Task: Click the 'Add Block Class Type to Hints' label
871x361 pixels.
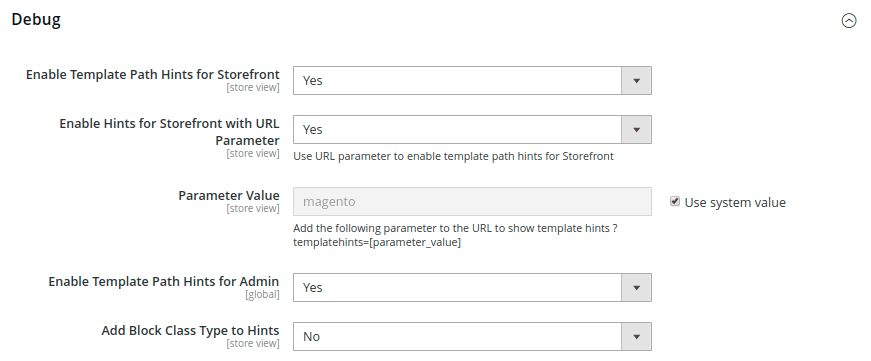Action: pos(191,330)
